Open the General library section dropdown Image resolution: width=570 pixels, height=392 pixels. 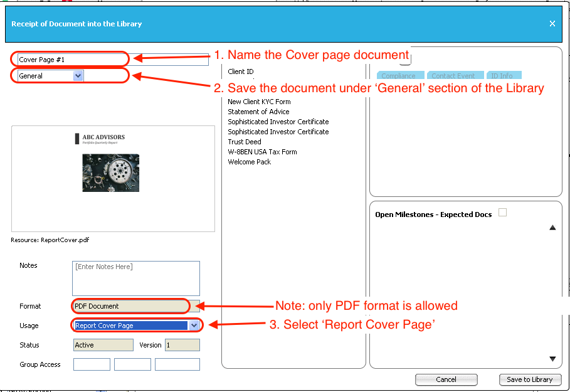(x=78, y=76)
